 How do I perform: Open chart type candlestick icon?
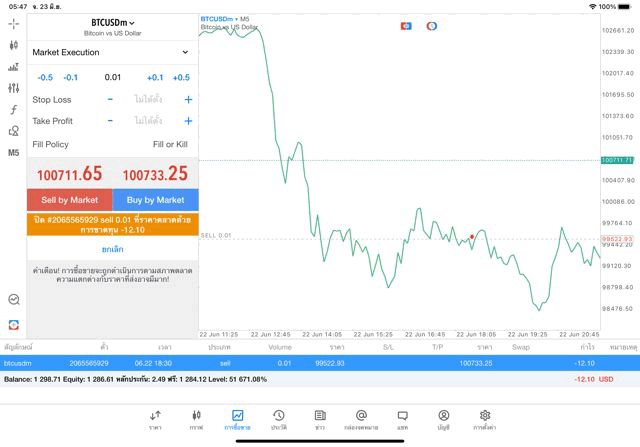[14, 45]
